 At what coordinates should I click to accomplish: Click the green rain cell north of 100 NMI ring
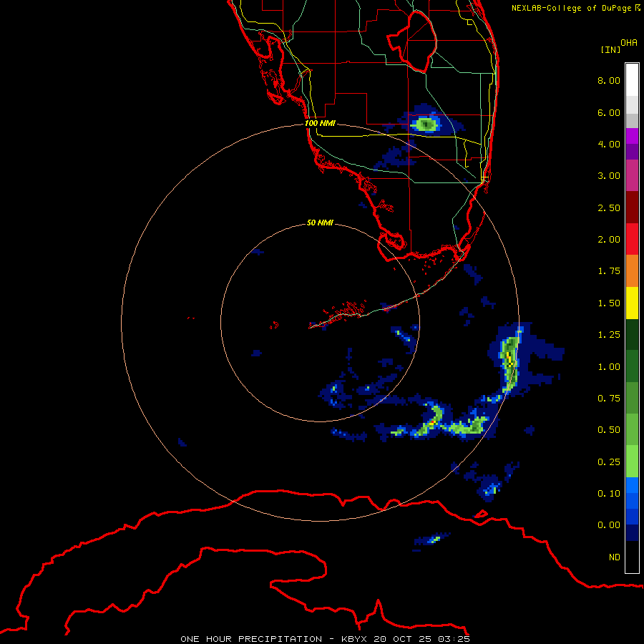[x=426, y=124]
